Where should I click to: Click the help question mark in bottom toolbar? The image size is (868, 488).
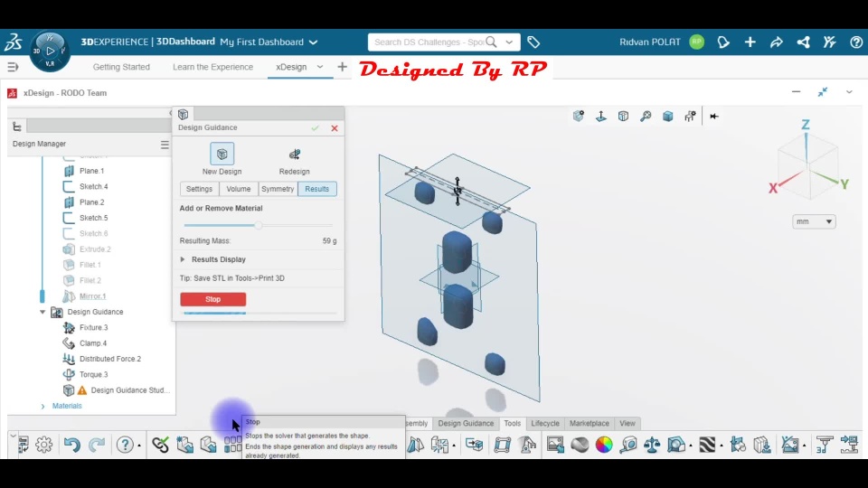pos(125,445)
